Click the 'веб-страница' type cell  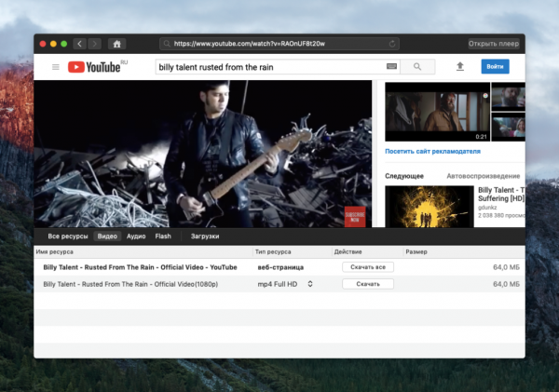tap(280, 267)
